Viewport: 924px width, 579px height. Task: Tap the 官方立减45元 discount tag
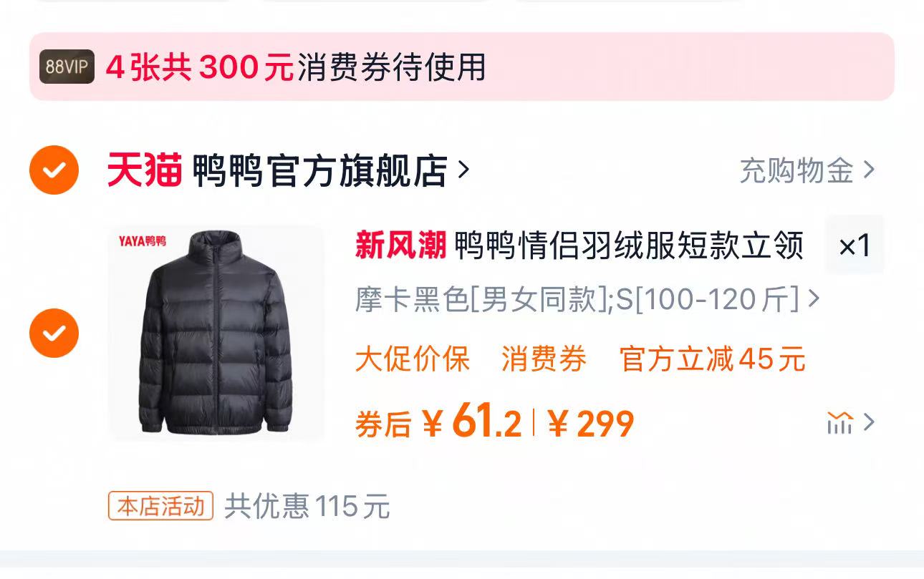[713, 359]
